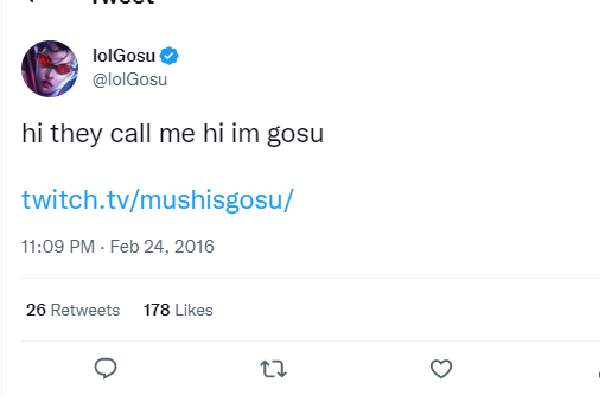Viewport: 600px width, 400px height.
Task: Click the retweet count number 26
Action: click(36, 310)
